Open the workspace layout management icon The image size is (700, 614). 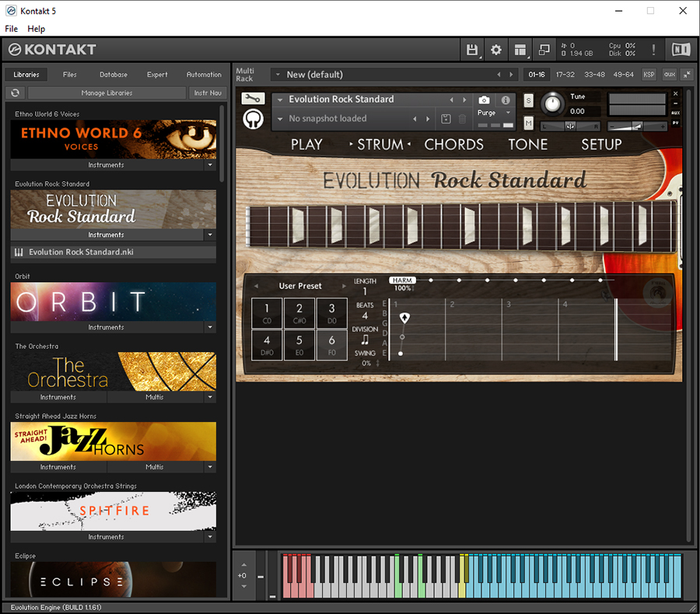[x=520, y=50]
